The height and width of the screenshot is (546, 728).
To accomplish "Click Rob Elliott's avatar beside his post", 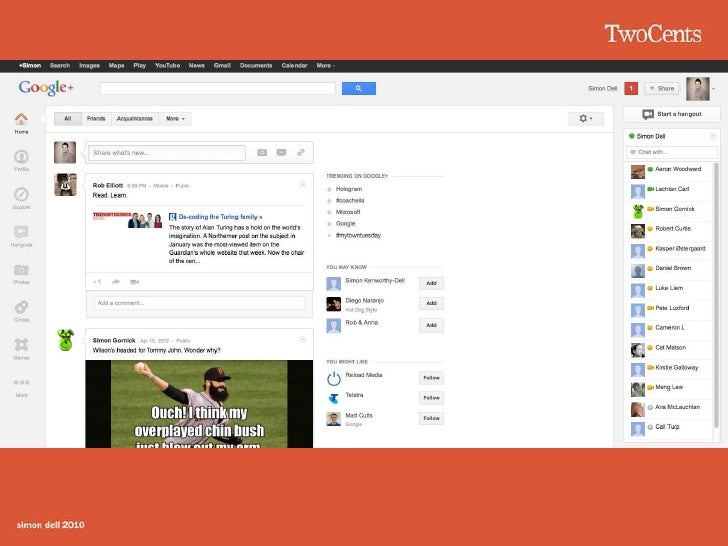I will pyautogui.click(x=65, y=185).
